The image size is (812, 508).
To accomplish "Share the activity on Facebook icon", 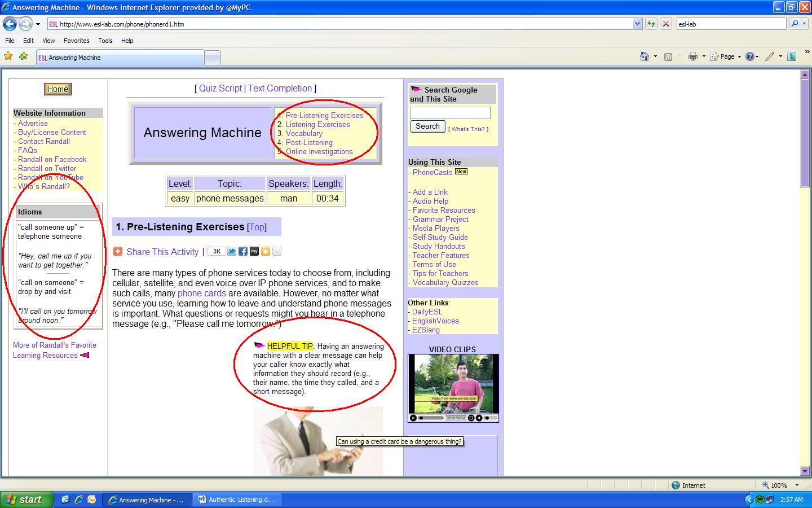I will click(x=243, y=251).
